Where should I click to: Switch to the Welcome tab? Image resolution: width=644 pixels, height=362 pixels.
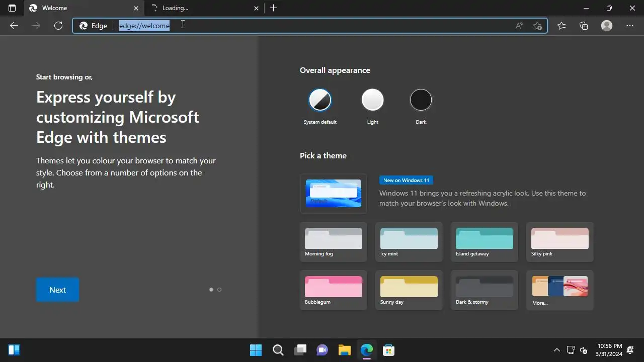tap(83, 8)
